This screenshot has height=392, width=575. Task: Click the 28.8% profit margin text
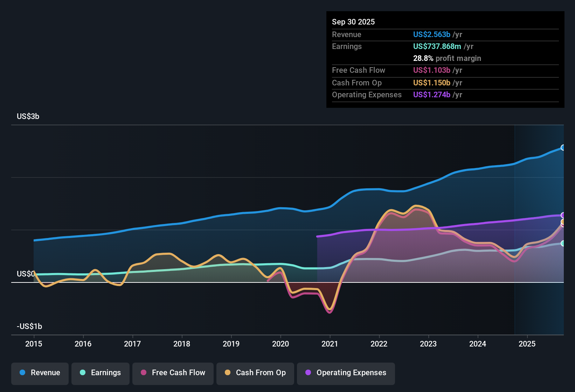click(x=447, y=58)
